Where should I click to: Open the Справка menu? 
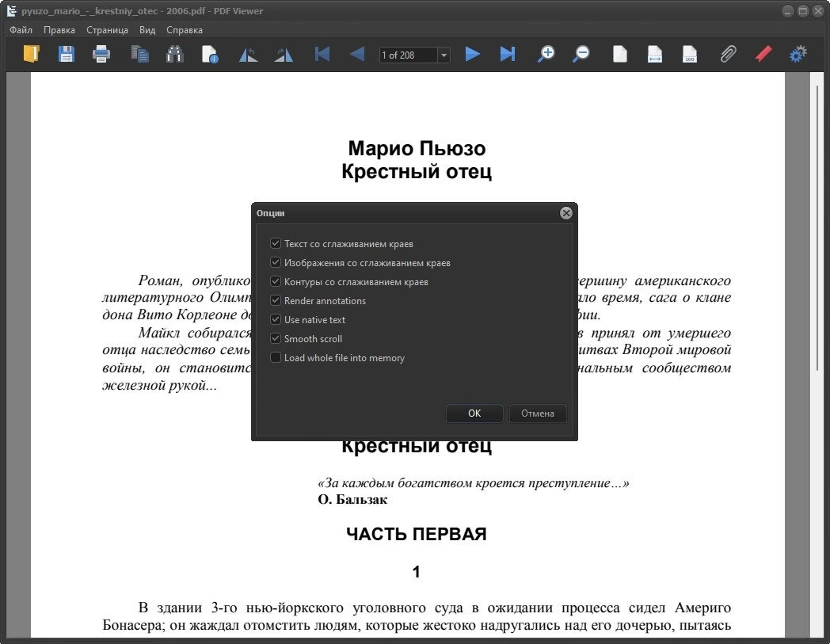point(185,30)
